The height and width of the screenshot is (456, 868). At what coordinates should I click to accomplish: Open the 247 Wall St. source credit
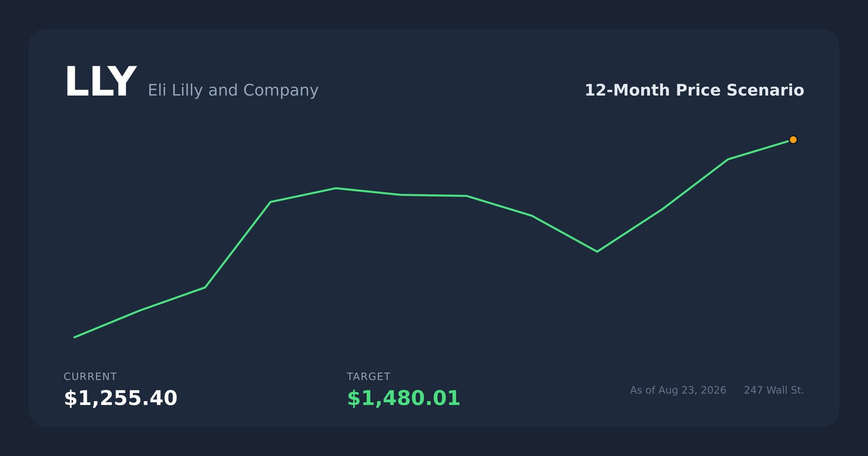[774, 390]
